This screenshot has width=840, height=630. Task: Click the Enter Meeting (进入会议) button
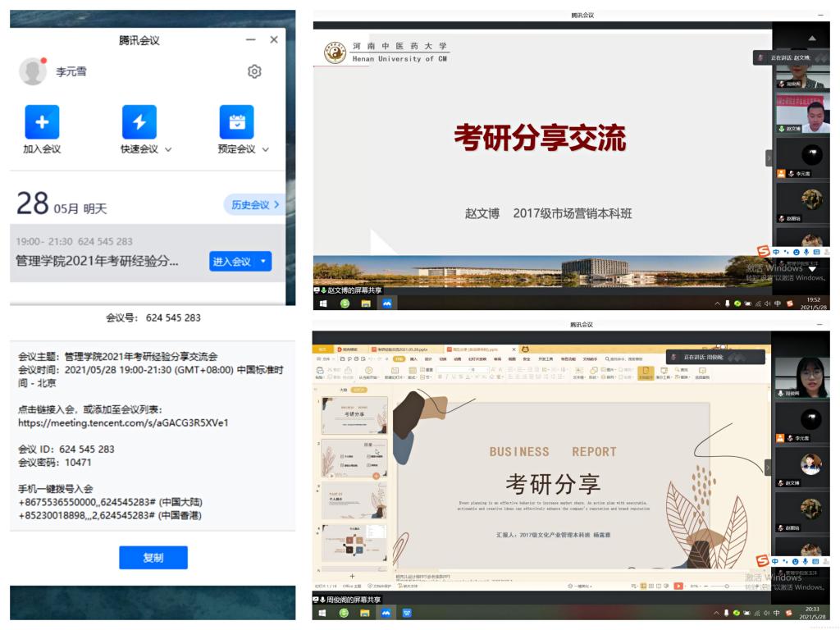[231, 262]
